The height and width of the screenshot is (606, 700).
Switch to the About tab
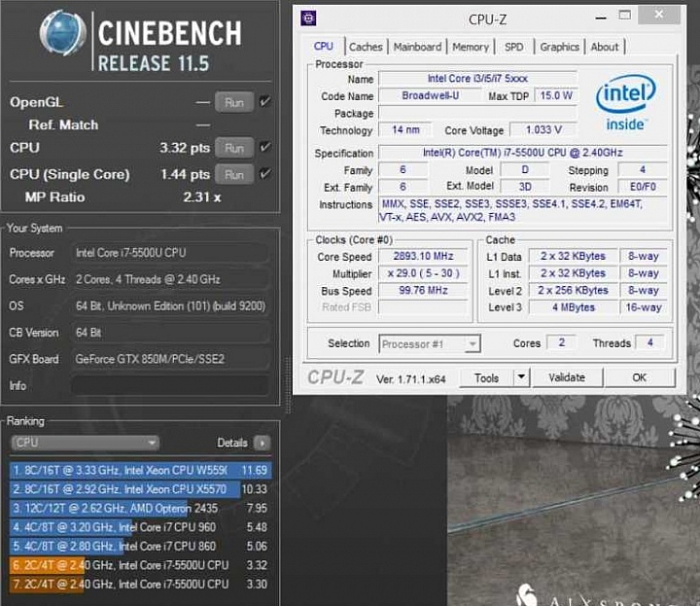pos(605,47)
